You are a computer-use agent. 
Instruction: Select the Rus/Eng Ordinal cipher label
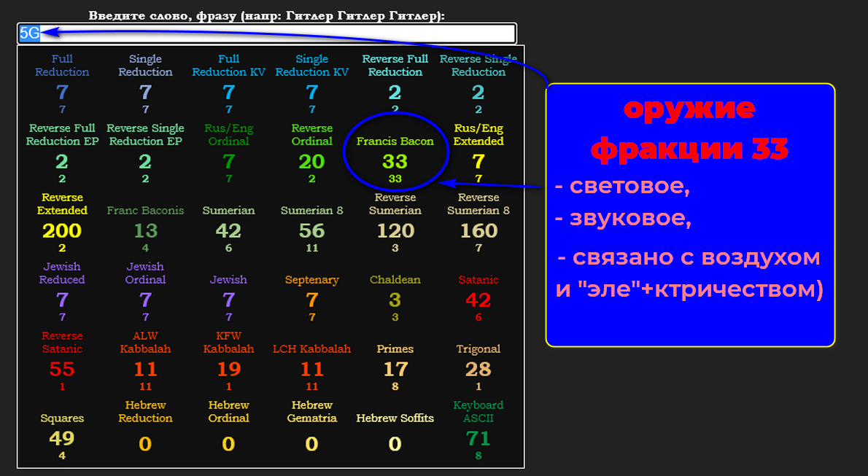[228, 135]
